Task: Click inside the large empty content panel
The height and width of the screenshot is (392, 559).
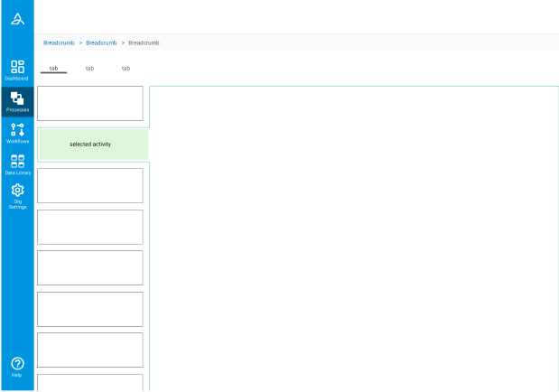Action: [353, 238]
